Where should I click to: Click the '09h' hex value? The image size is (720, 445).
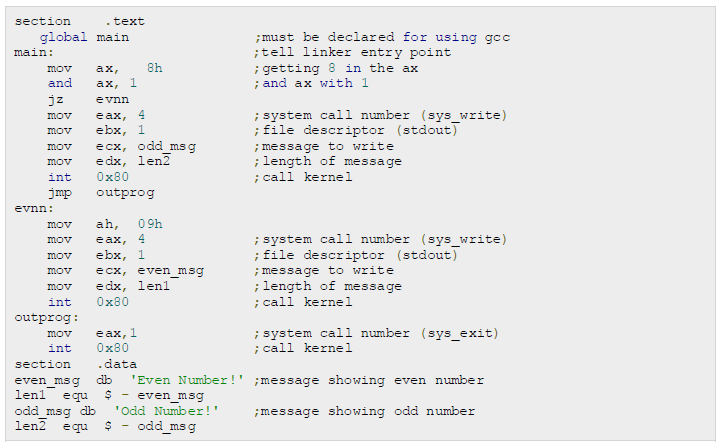(150, 224)
